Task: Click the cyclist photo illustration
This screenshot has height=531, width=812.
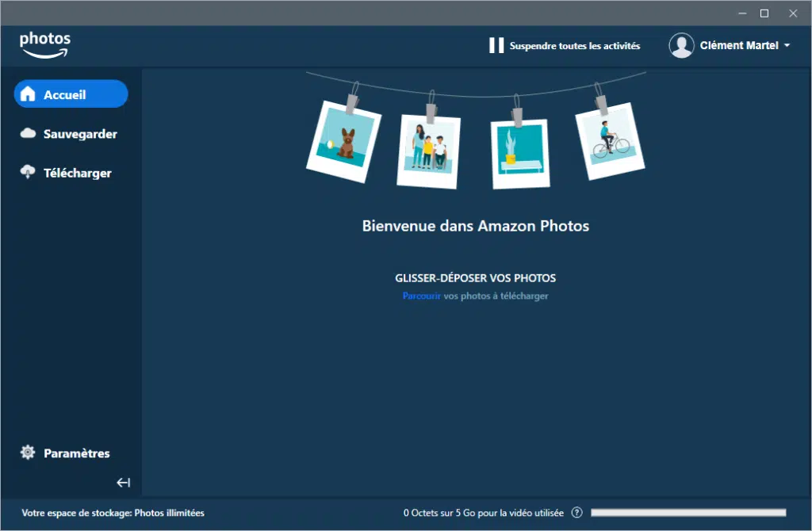Action: [x=610, y=141]
